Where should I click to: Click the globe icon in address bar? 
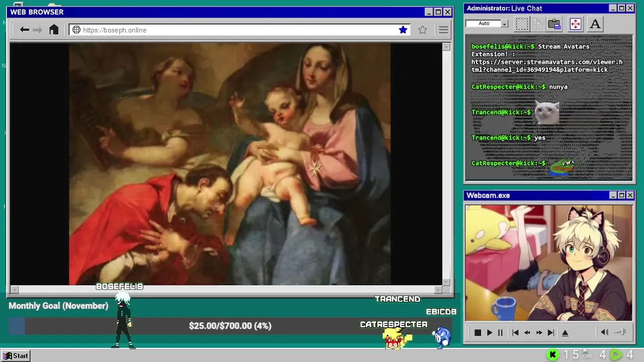(76, 30)
